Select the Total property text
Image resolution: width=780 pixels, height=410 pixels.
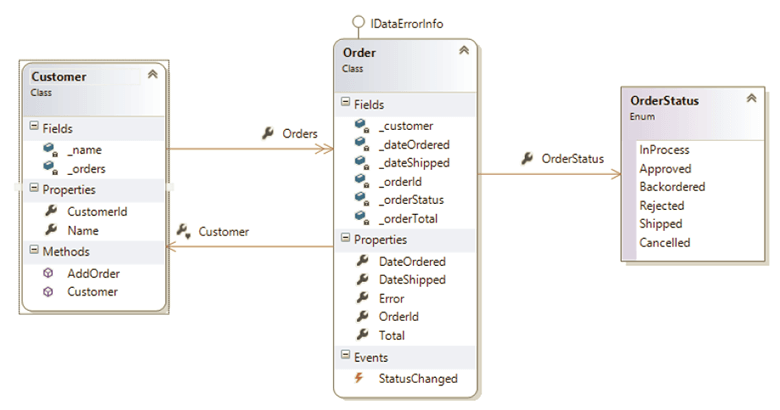coord(391,335)
